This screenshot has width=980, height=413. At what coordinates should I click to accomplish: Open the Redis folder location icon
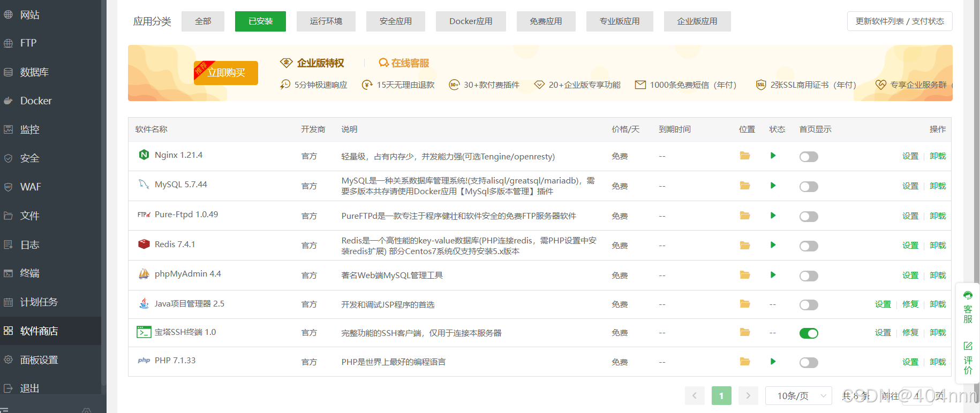tap(745, 245)
